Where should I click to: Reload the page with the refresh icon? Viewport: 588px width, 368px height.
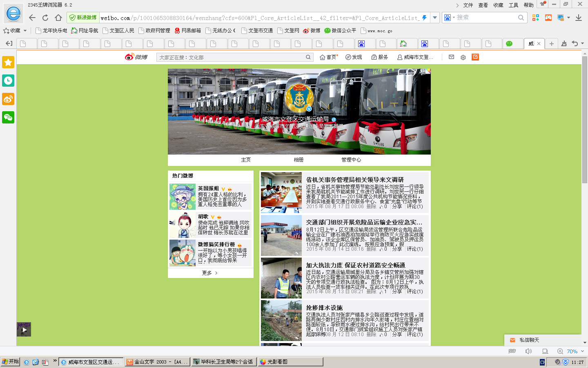[x=45, y=18]
